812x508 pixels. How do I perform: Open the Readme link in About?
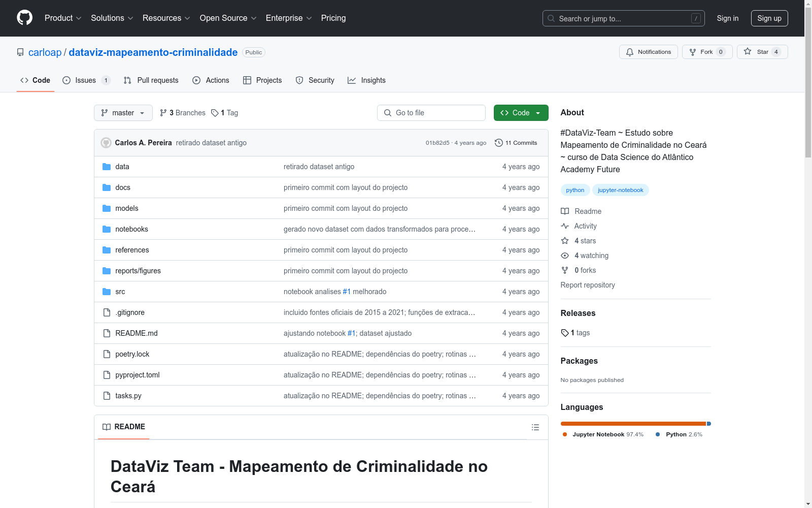tap(581, 211)
